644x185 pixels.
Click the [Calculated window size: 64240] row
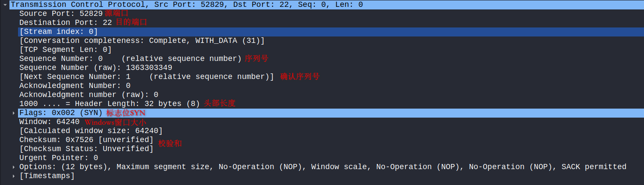click(91, 131)
